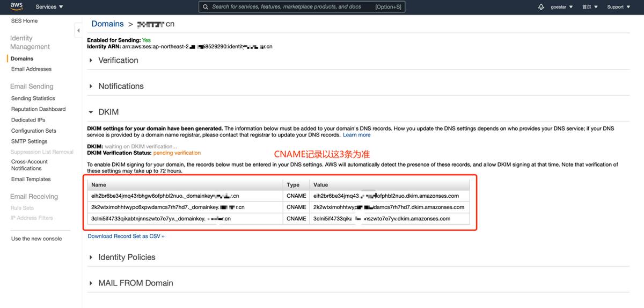Screen dimensions: 644x308
Task: Click waiting on DKIM verification text
Action: [141, 147]
